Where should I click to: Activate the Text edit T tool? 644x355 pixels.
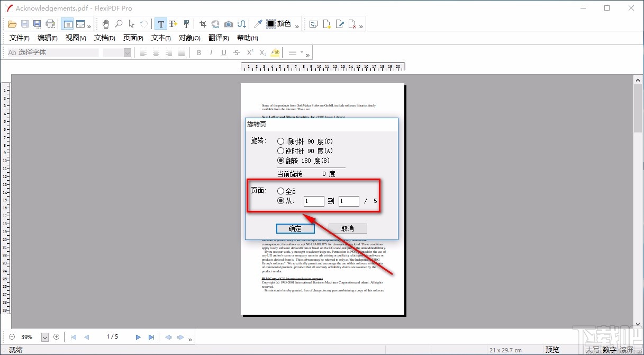click(161, 24)
